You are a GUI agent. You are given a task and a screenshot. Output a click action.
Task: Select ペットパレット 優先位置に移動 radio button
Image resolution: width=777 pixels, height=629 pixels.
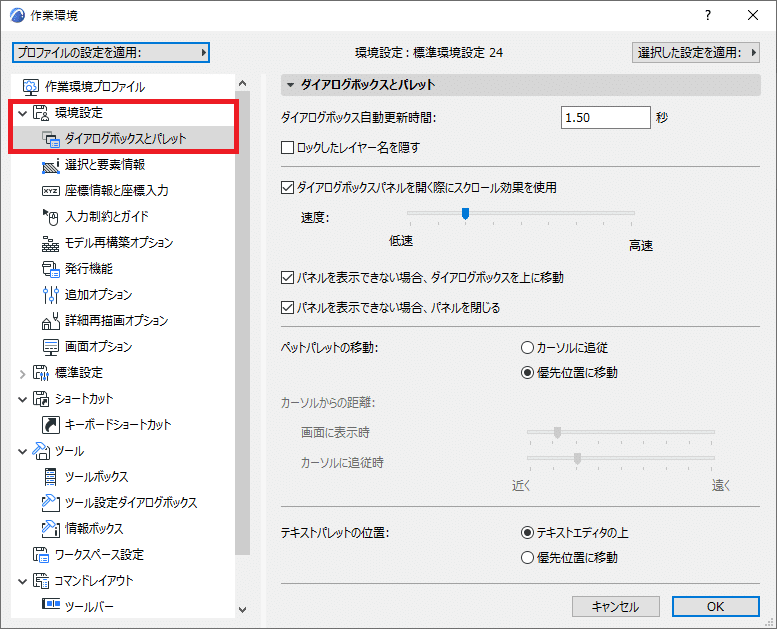click(x=527, y=372)
